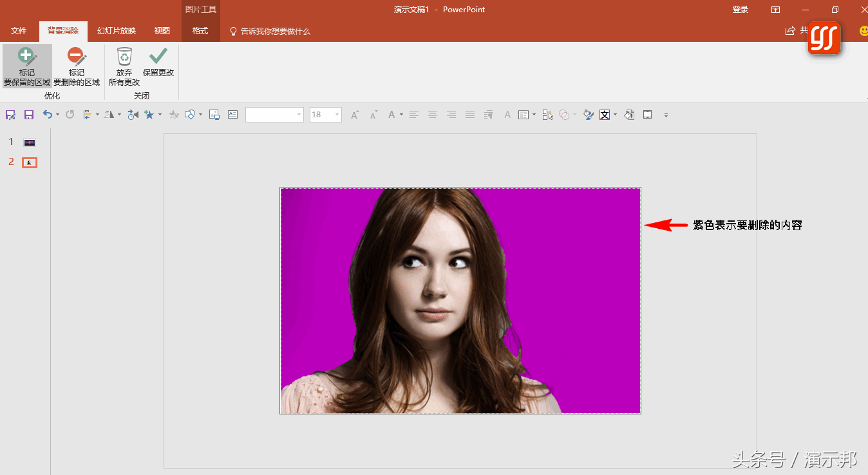Click the Share button at top right
The height and width of the screenshot is (475, 868).
click(x=796, y=31)
